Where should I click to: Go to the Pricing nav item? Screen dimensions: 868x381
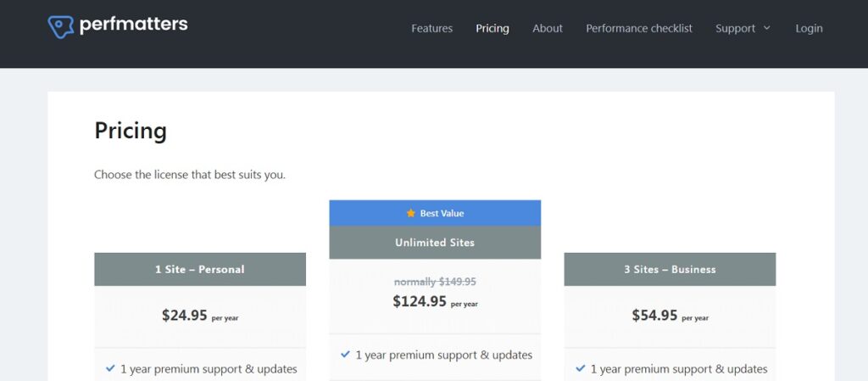coord(492,28)
